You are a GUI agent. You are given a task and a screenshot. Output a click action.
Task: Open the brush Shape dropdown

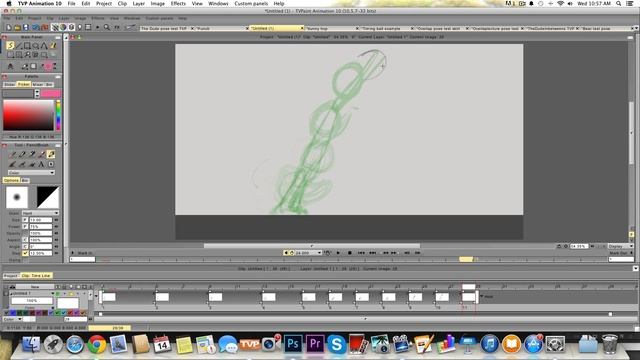pyautogui.click(x=40, y=213)
